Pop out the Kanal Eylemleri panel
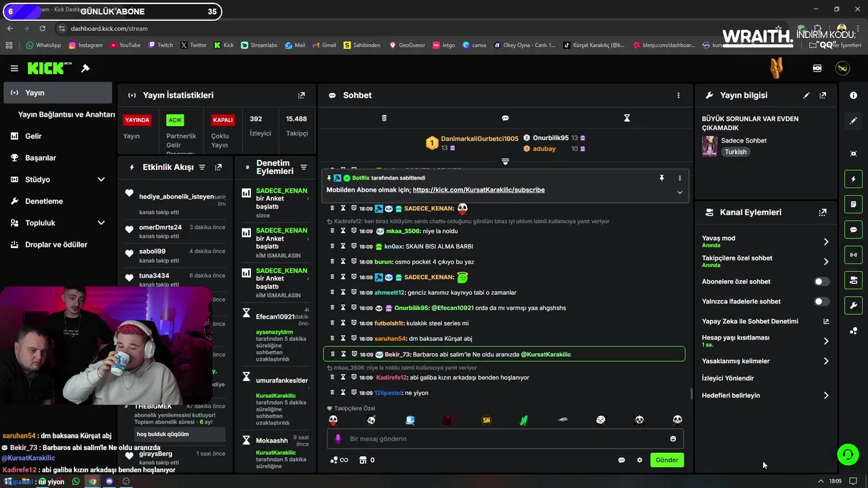The image size is (868, 488). tap(823, 212)
